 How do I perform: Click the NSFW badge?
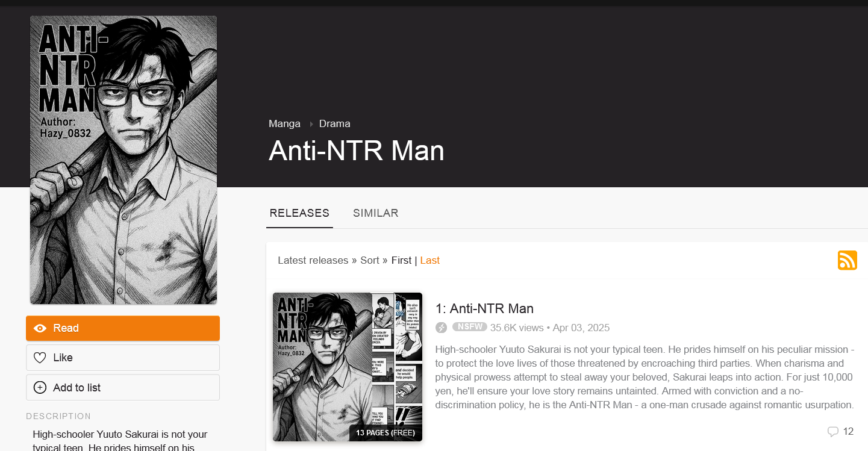coord(470,327)
